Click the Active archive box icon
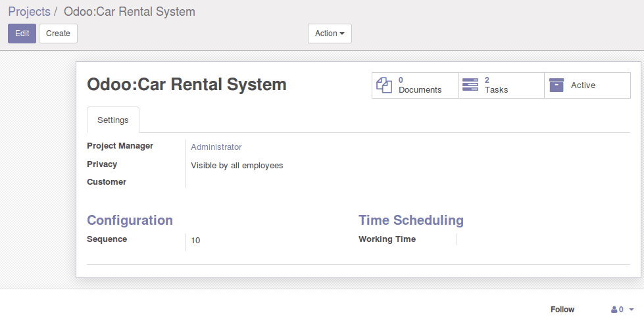The height and width of the screenshot is (330, 644). 556,85
